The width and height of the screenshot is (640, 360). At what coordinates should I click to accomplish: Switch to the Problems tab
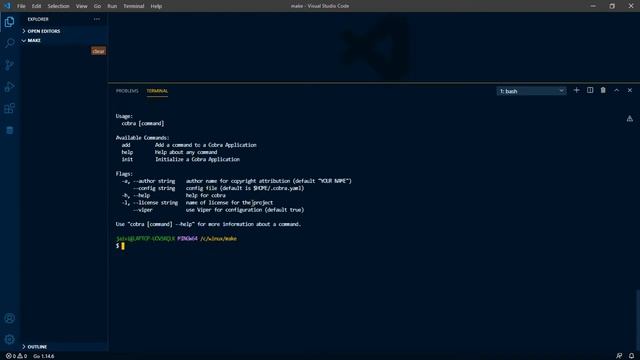[127, 91]
